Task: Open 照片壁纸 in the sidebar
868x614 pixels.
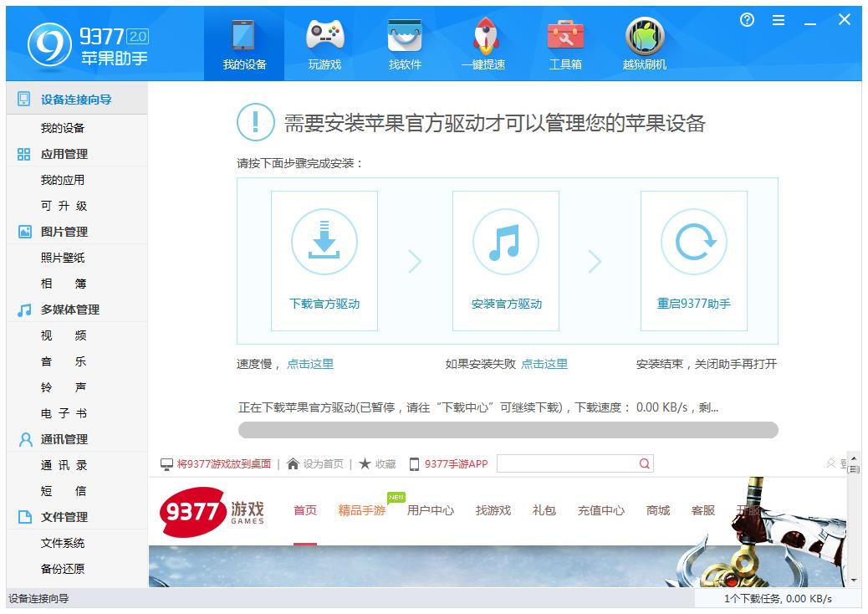Action: coord(63,258)
